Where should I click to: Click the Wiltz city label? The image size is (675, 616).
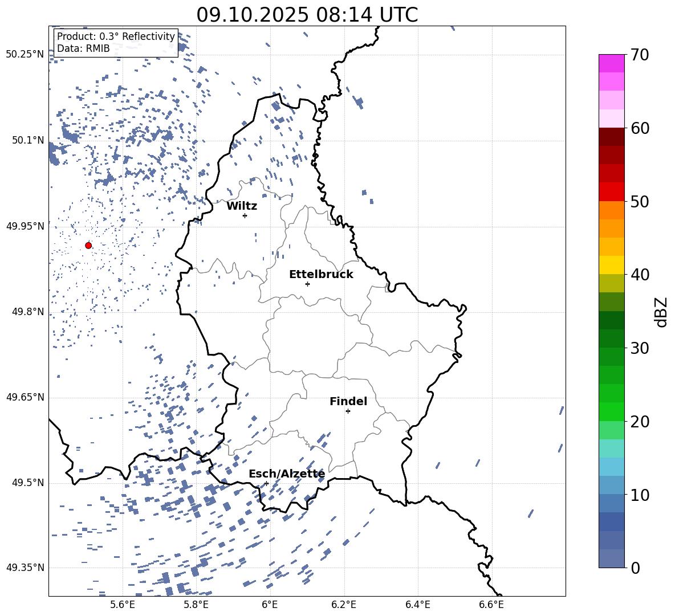(242, 206)
